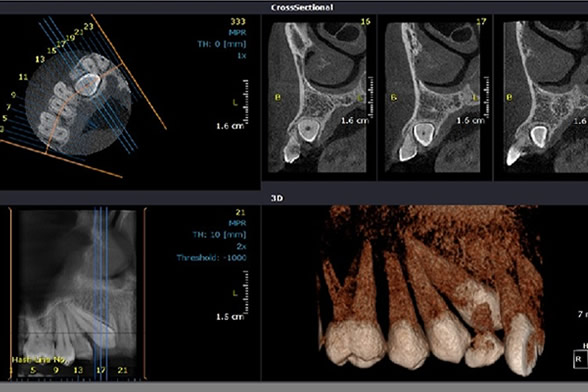Click the 1.6 cm scale label on slice 17
Viewport: 588px width, 392px height.
470,121
